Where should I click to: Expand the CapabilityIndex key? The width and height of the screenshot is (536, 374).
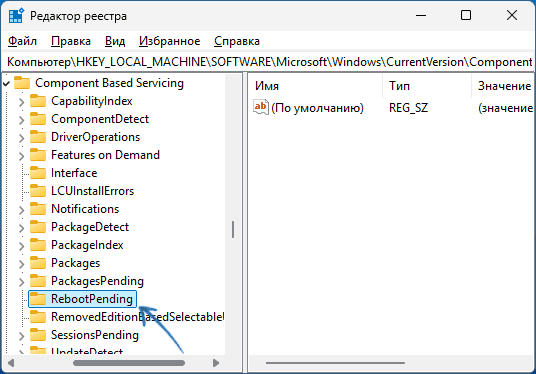tap(22, 102)
